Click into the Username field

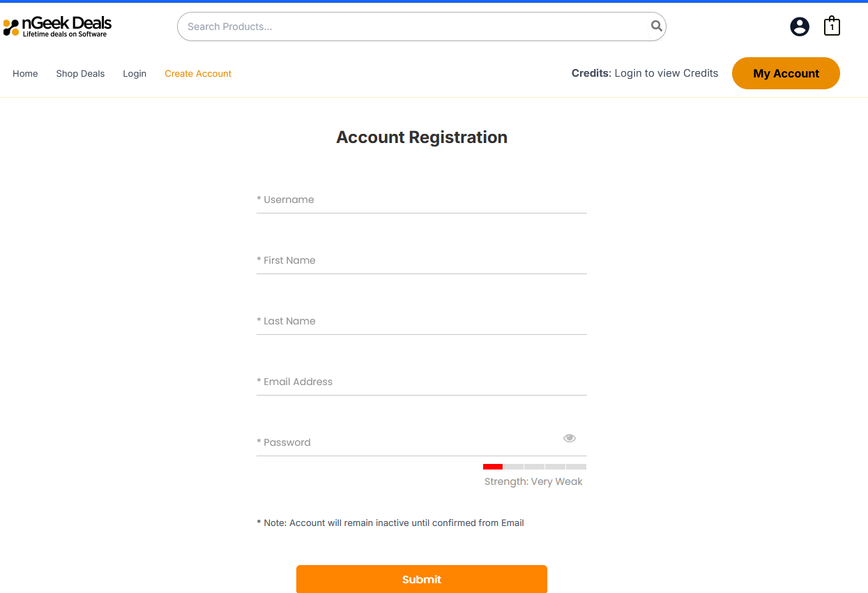[421, 200]
